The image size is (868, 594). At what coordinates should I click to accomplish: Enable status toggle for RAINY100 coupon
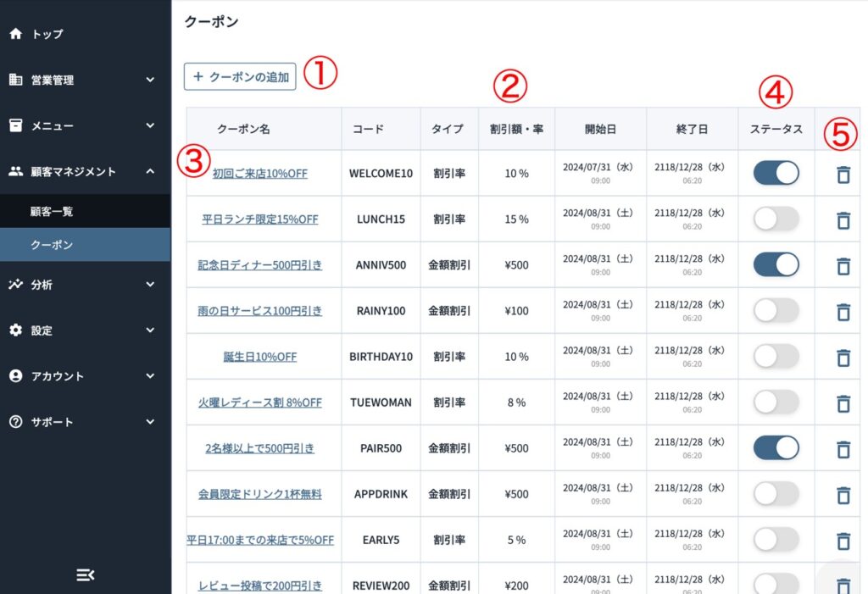pos(776,311)
